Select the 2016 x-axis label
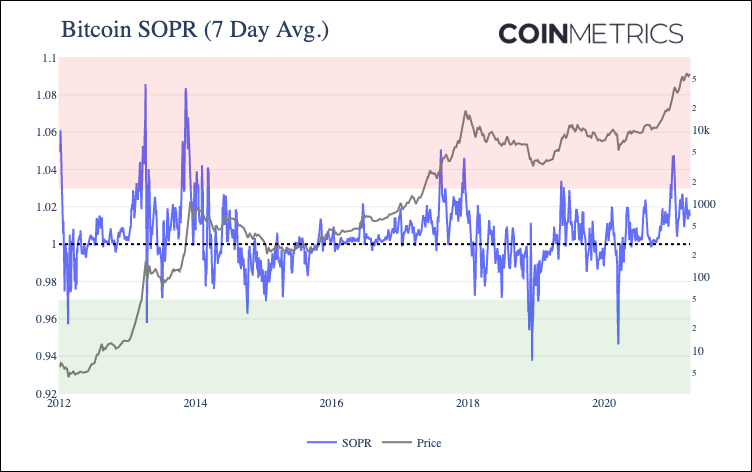This screenshot has height=472, width=752. 331,403
